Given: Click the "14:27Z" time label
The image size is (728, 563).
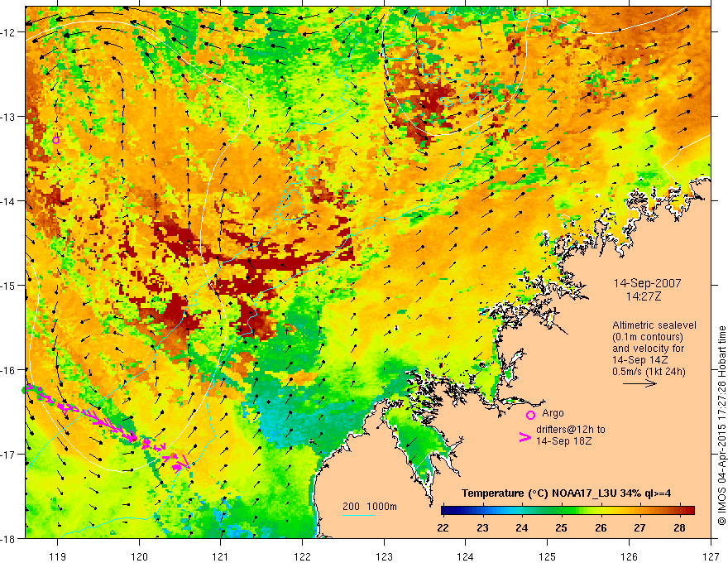Looking at the screenshot, I should 643,296.
